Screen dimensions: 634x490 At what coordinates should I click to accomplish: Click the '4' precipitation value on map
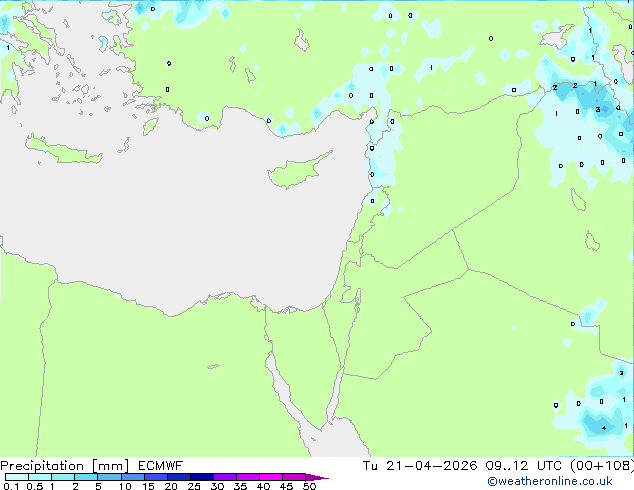(604, 428)
